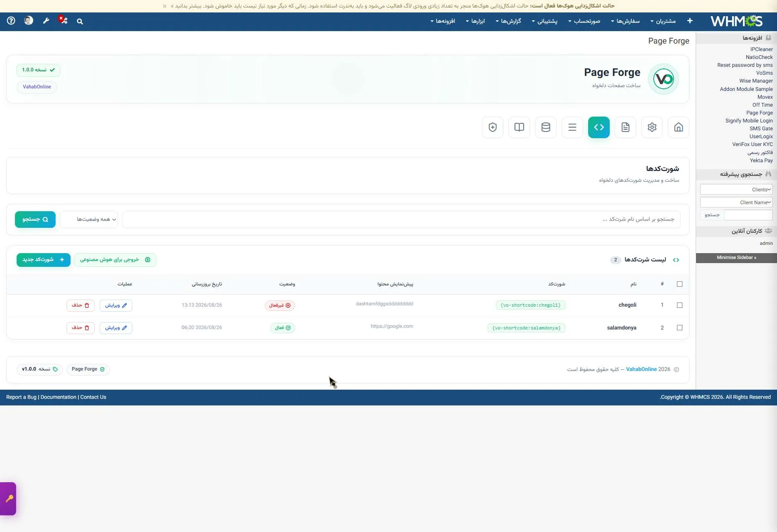Image resolution: width=777 pixels, height=532 pixels.
Task: Click the search magnifier in top navbar
Action: (80, 22)
